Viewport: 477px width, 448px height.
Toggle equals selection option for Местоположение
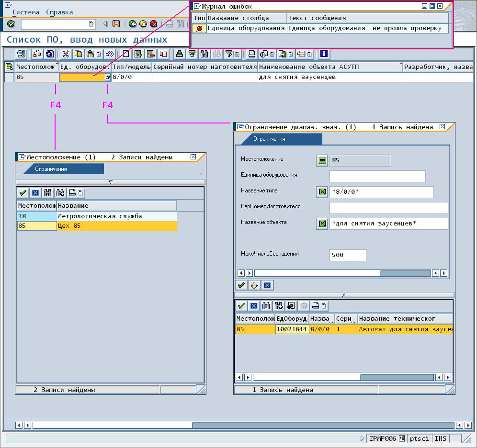[322, 160]
